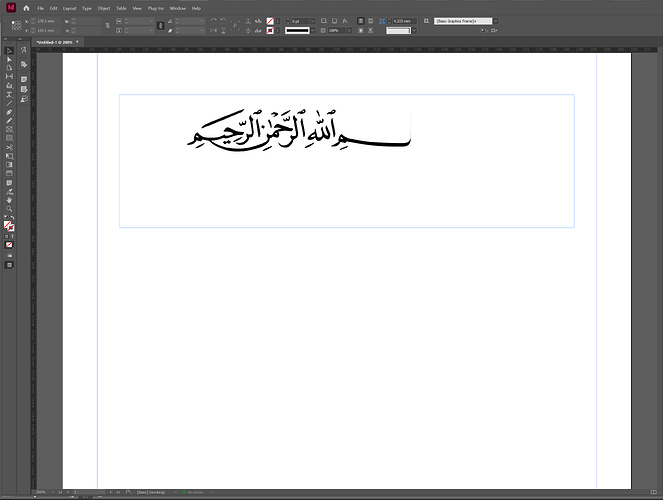
Task: Click the fill color swatch in control bar
Action: 270,21
